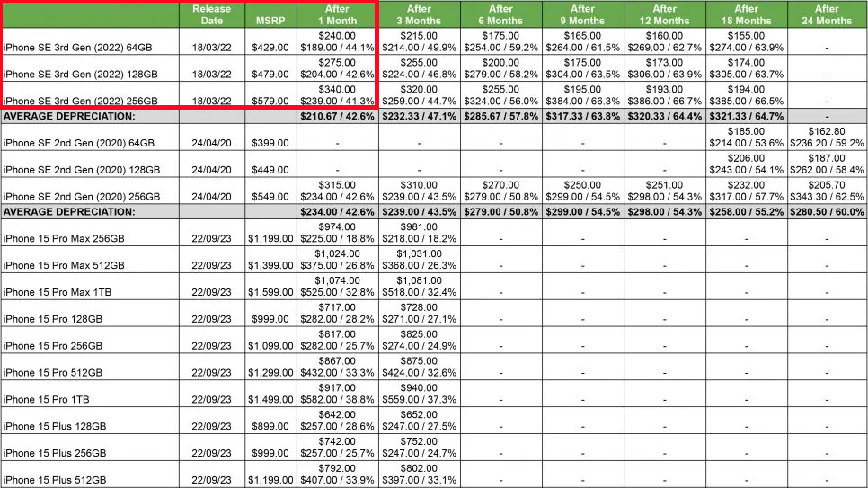The width and height of the screenshot is (868, 488).
Task: Select row 'iPhone SE 2nd Gen (2020) 256GB'
Action: [434, 191]
